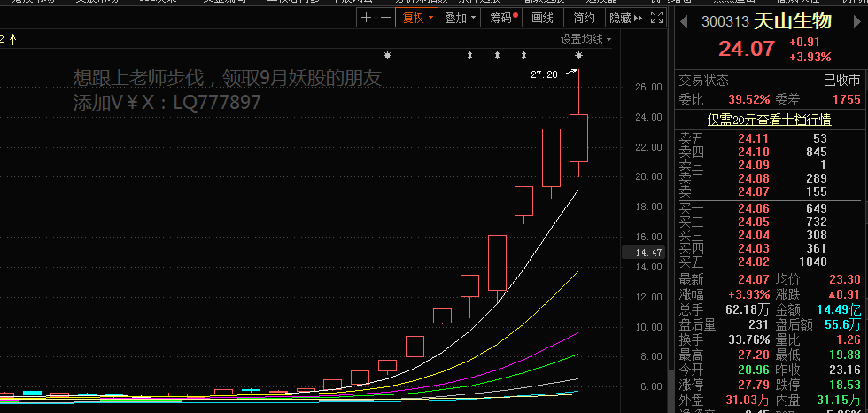This screenshot has height=413, width=868.
Task: Click 今开 value 20.96
Action: click(x=754, y=370)
